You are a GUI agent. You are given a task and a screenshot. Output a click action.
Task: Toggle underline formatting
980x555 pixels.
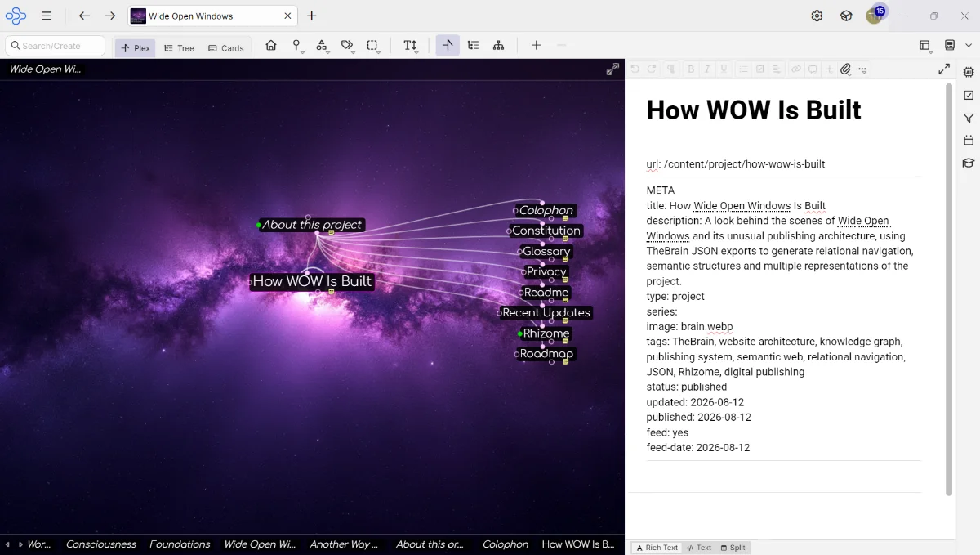click(724, 69)
